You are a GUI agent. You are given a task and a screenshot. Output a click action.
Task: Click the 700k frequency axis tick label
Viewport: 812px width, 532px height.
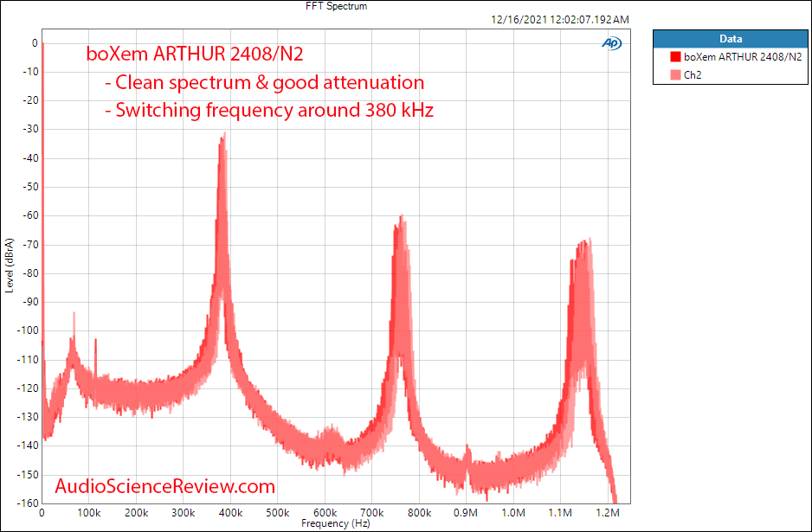pyautogui.click(x=372, y=513)
